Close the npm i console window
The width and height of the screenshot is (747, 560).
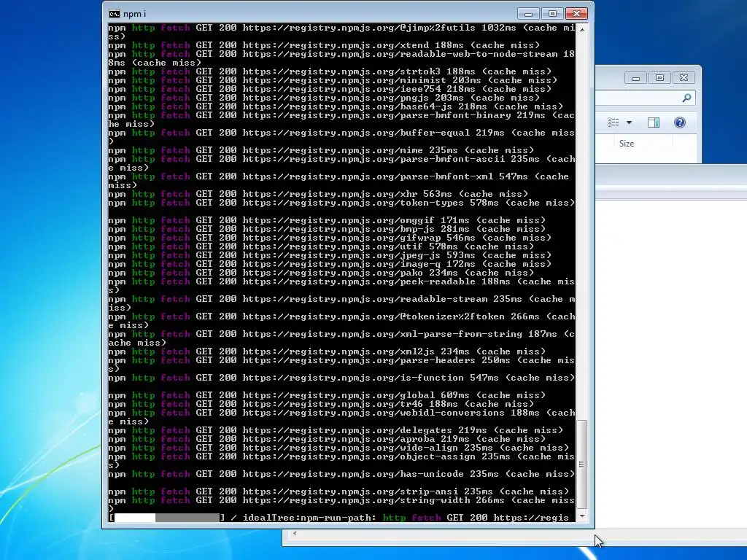(x=576, y=14)
